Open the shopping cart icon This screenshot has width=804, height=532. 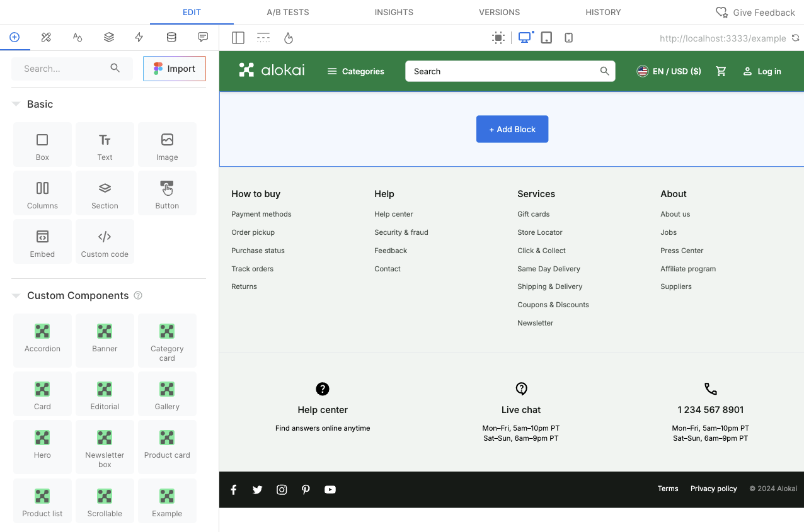point(721,71)
